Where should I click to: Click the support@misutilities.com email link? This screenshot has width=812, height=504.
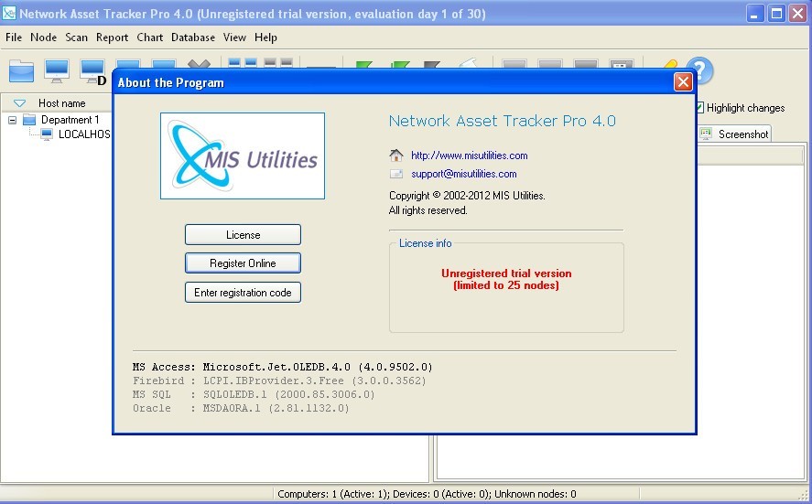[464, 174]
